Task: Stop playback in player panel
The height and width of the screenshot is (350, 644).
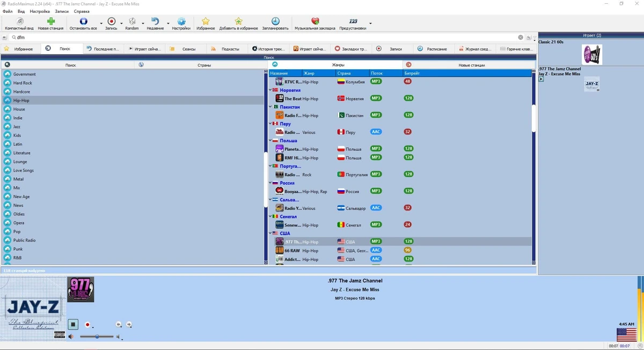Action: [x=73, y=324]
